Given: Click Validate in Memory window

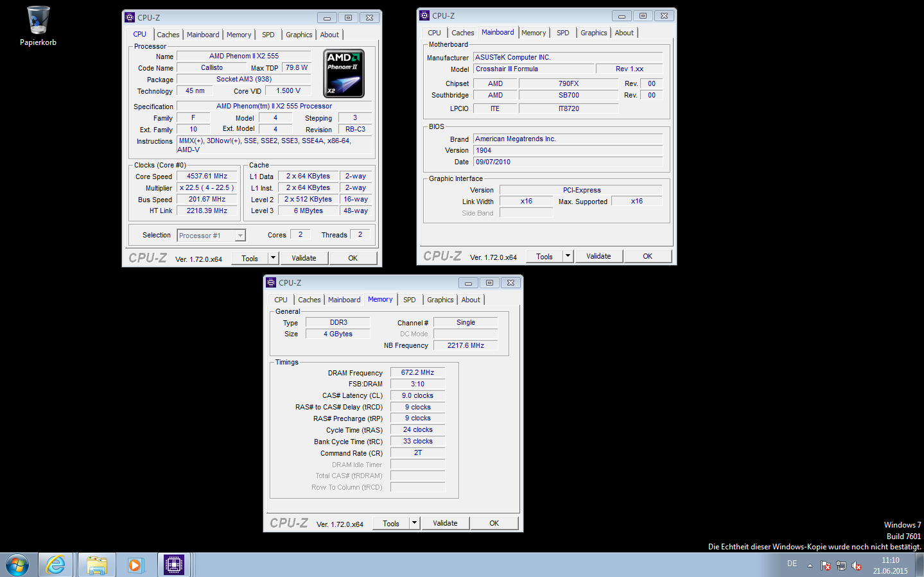Looking at the screenshot, I should coord(446,523).
